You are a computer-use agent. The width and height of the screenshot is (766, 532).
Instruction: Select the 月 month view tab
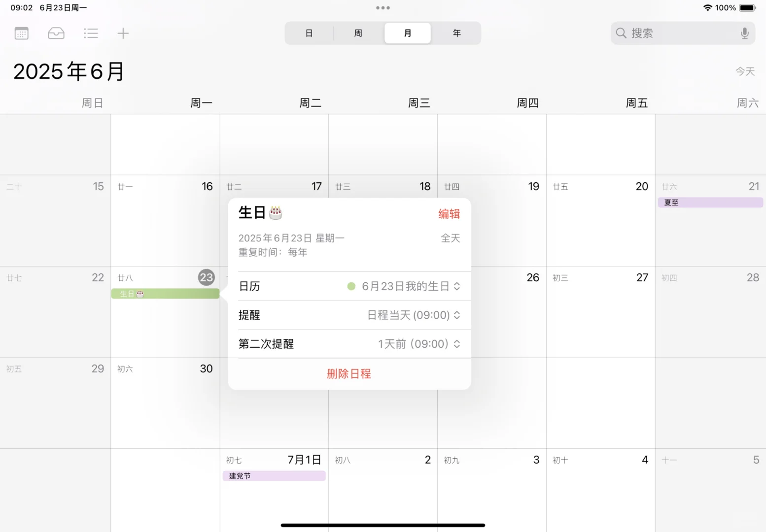(408, 33)
